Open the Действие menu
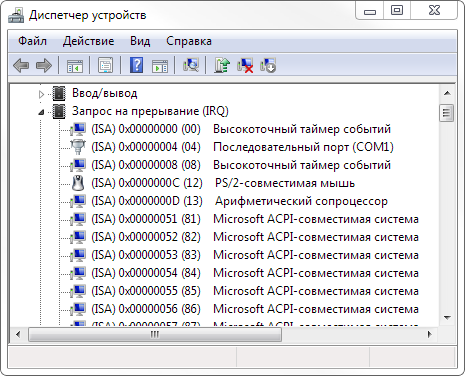Screen dimensions: 465x376 click(x=88, y=41)
